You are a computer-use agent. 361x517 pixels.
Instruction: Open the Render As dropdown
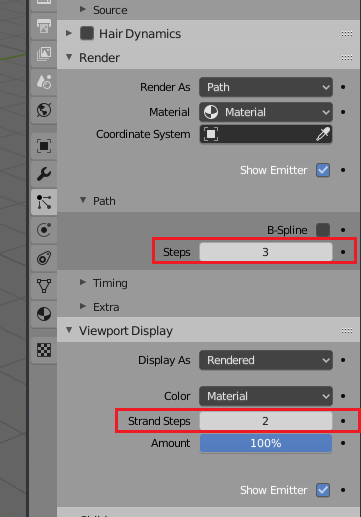click(x=266, y=87)
